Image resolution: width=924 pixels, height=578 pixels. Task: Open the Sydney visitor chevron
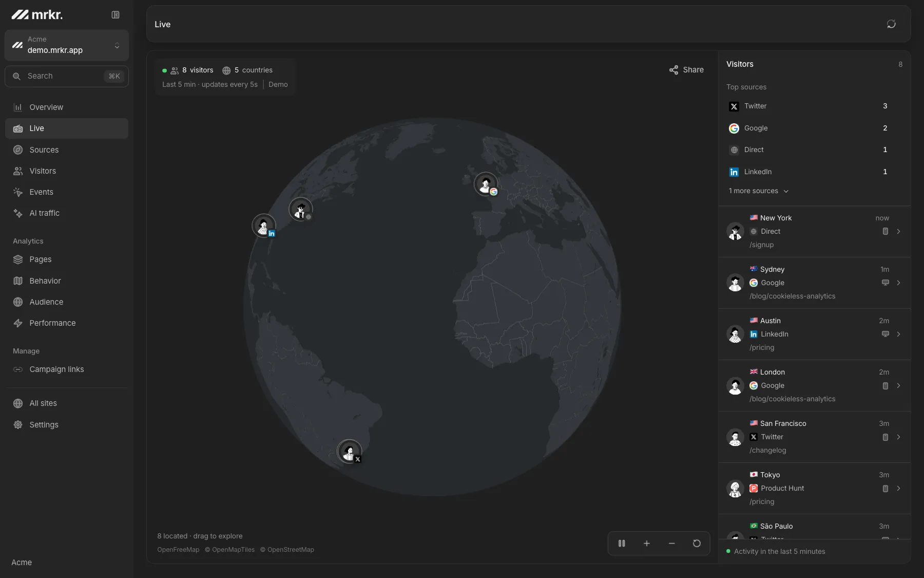pyautogui.click(x=898, y=283)
